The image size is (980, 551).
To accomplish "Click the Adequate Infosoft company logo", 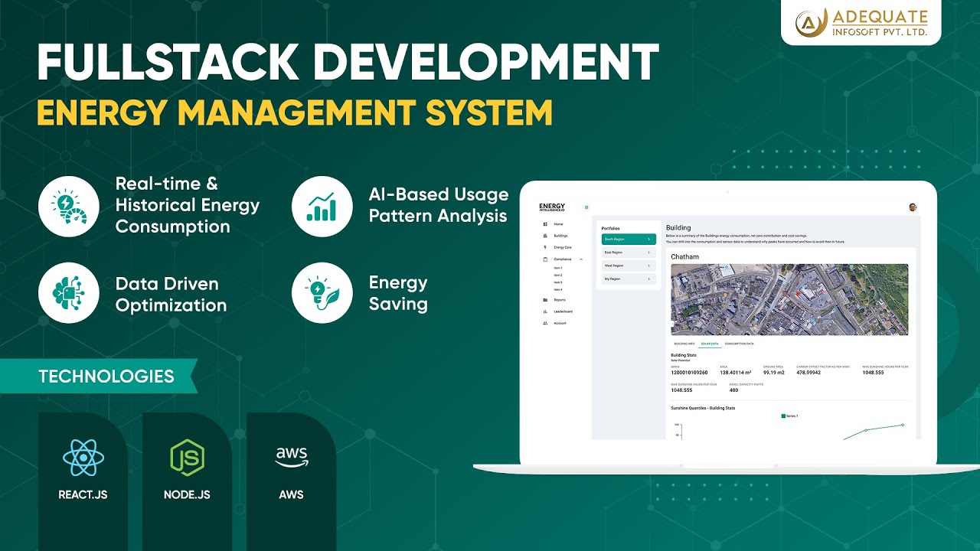I will (x=861, y=23).
